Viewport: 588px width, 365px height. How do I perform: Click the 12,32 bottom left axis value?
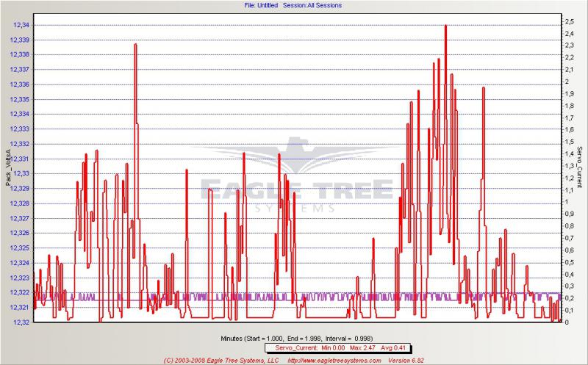[20, 322]
